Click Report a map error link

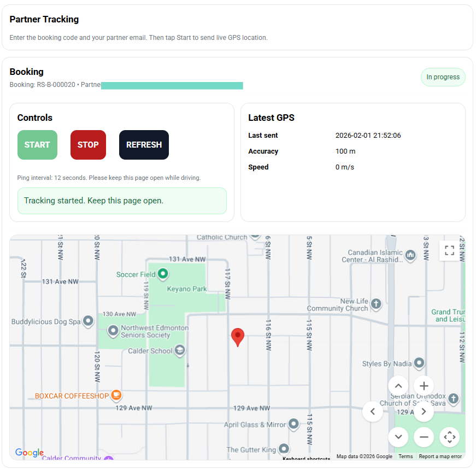(x=440, y=457)
